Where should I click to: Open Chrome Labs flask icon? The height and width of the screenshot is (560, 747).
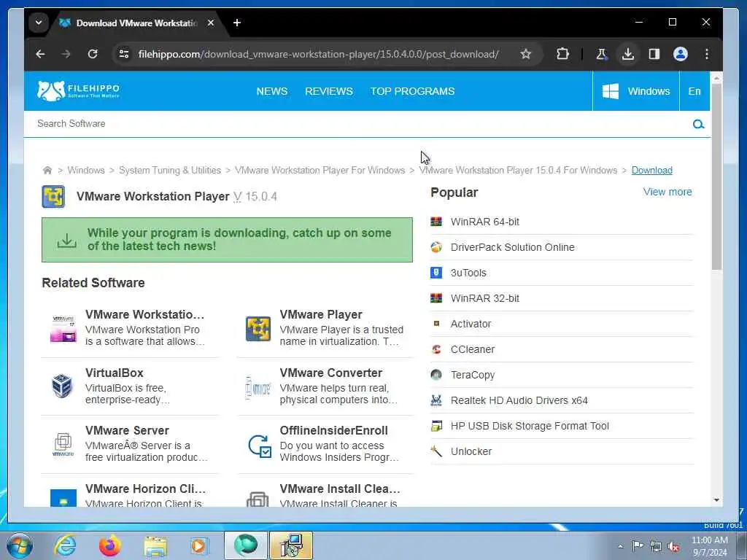602,54
